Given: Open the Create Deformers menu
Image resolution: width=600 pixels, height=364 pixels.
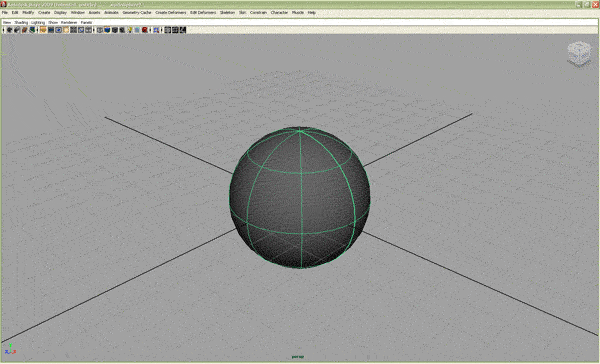Looking at the screenshot, I should [x=171, y=13].
